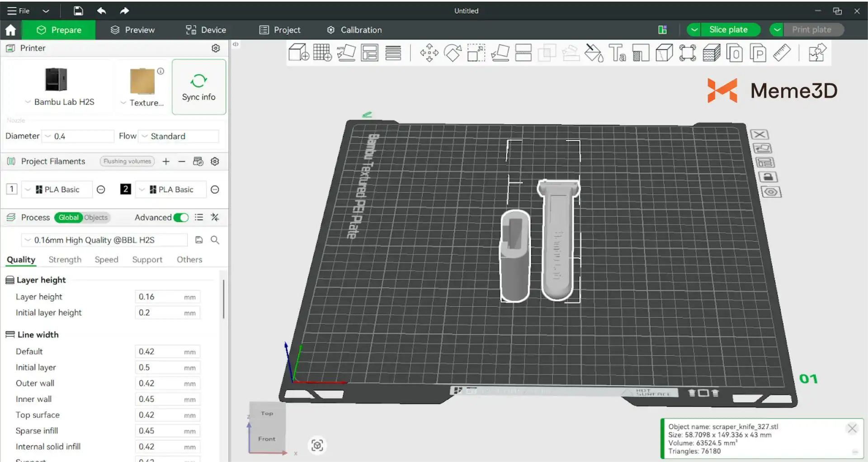Select the Move tool in toolbar

[x=429, y=53]
